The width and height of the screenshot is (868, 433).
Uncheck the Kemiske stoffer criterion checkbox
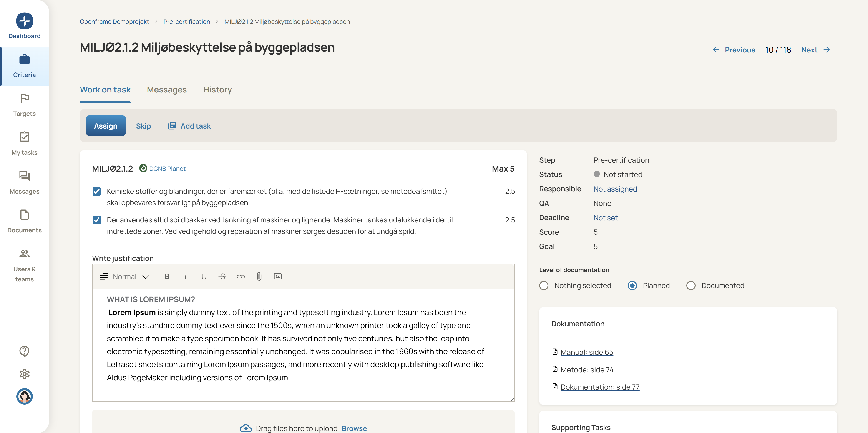[97, 192]
